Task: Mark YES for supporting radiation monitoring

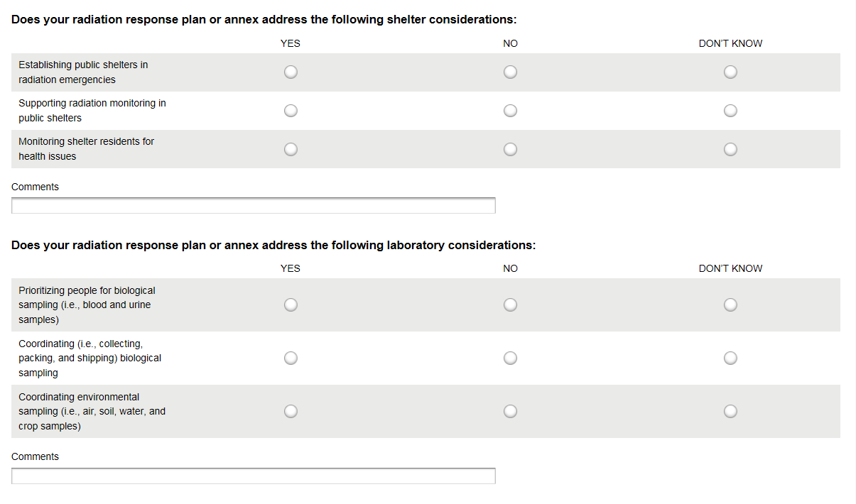Action: tap(291, 111)
